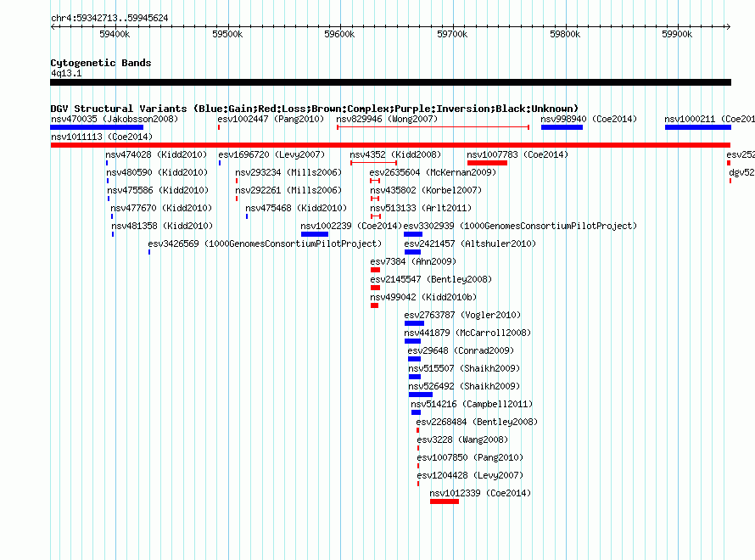The height and width of the screenshot is (560, 755).
Task: Open esv3302939 (1000GenomesConsortiumPilotProject) variant
Action: [520, 226]
